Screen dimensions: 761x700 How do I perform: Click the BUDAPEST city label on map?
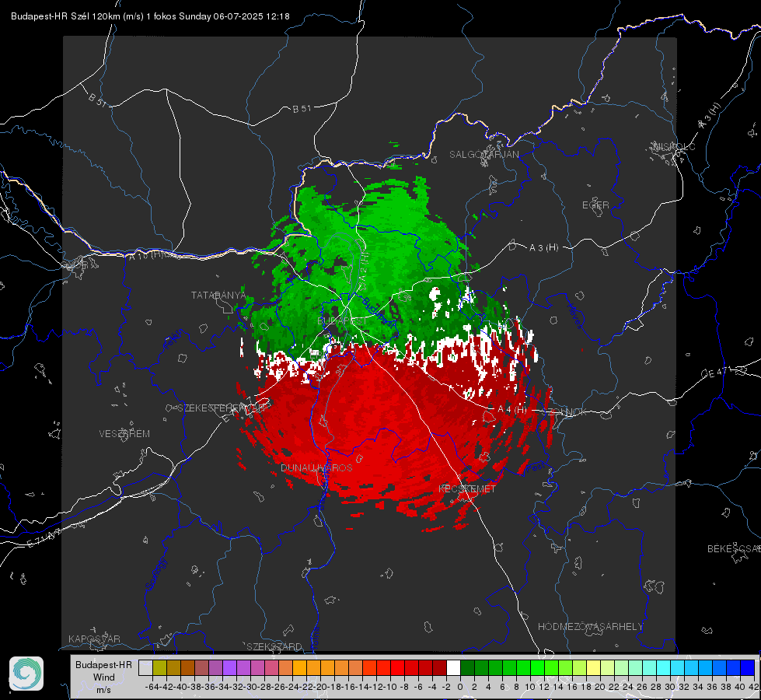[342, 321]
